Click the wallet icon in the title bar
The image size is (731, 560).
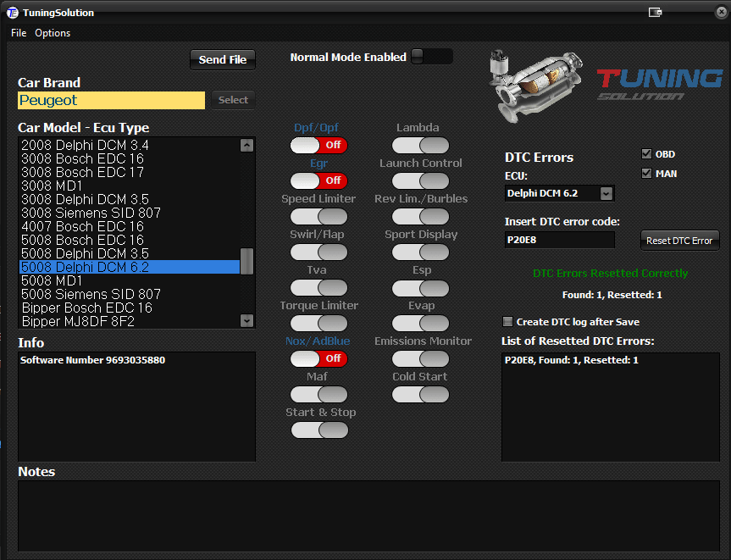coord(655,12)
